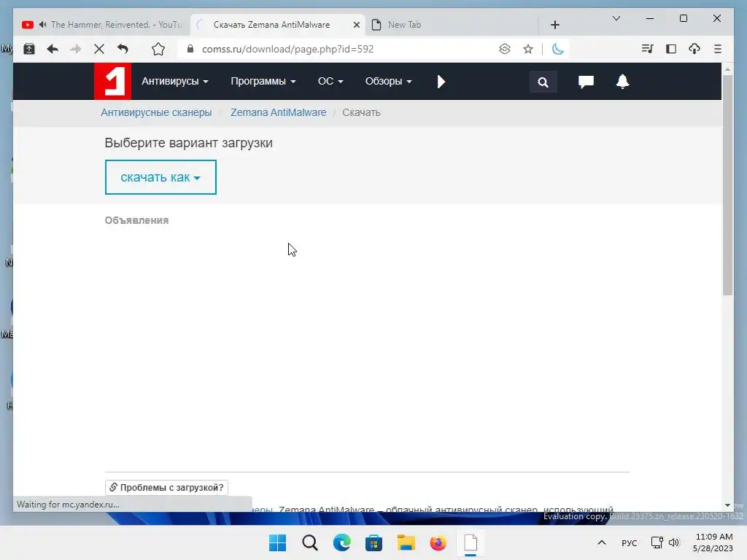Open the скачать как dropdown button
Image resolution: width=747 pixels, height=560 pixels.
pos(160,177)
